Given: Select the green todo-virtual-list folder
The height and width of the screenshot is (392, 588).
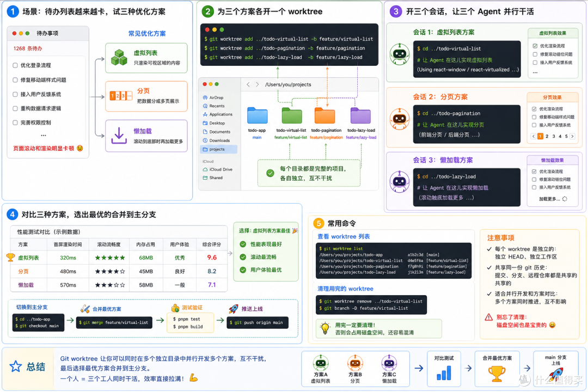Looking at the screenshot, I should pyautogui.click(x=292, y=115).
